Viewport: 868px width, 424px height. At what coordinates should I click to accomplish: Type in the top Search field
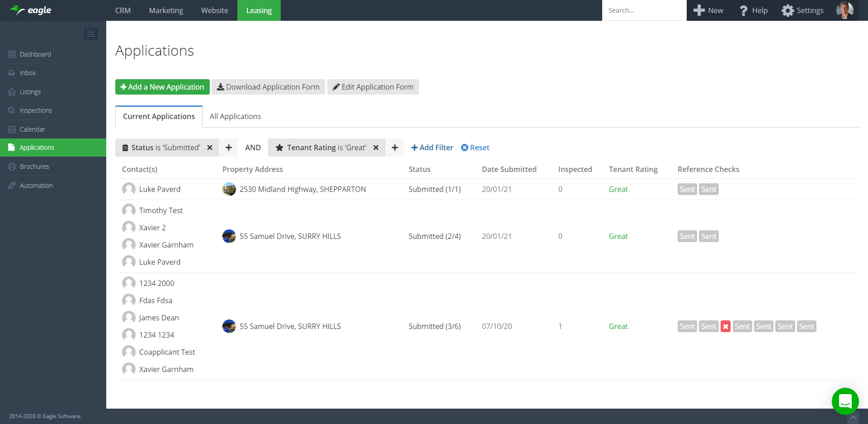644,10
